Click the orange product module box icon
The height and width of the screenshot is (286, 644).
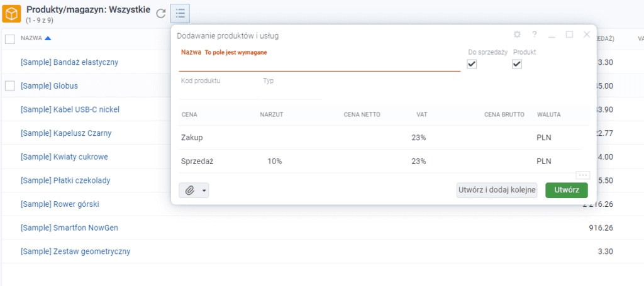[12, 13]
